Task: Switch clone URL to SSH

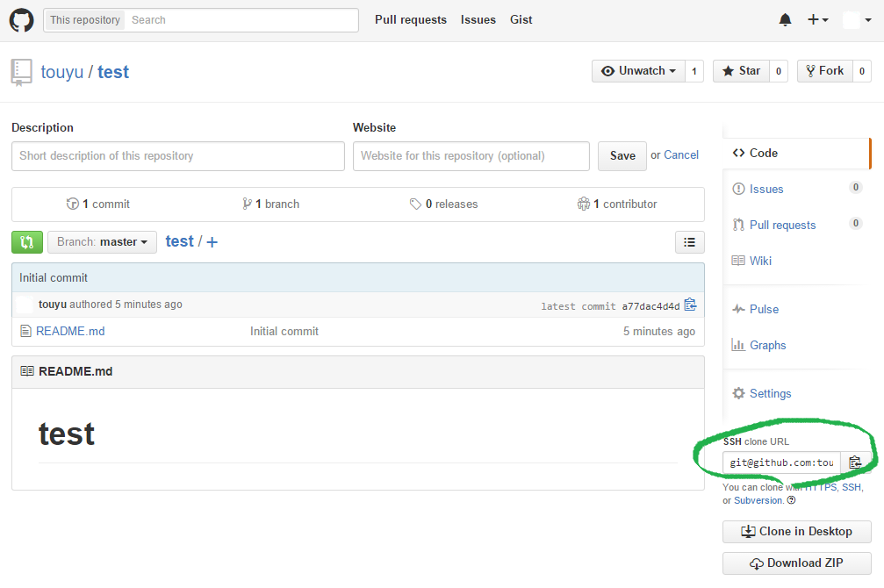Action: 852,487
